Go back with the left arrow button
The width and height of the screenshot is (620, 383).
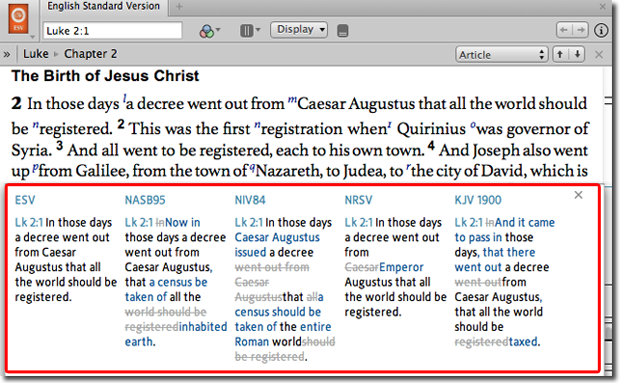pyautogui.click(x=564, y=30)
